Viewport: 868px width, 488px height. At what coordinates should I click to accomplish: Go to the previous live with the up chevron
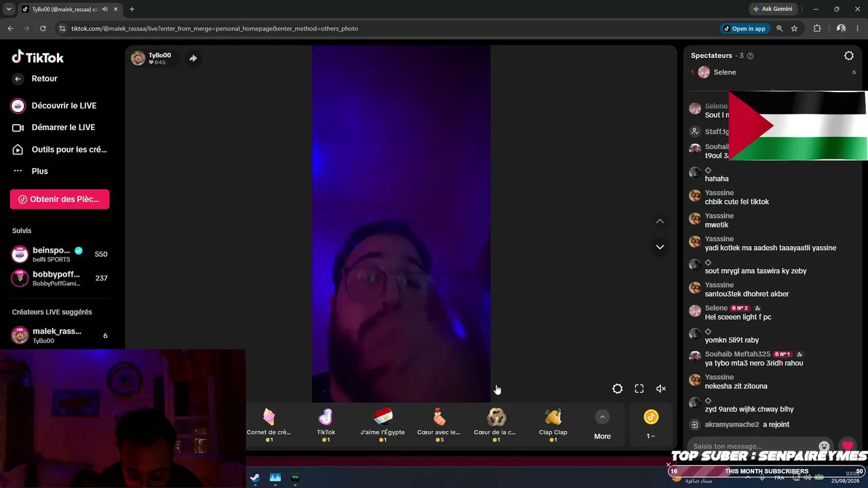click(x=660, y=222)
